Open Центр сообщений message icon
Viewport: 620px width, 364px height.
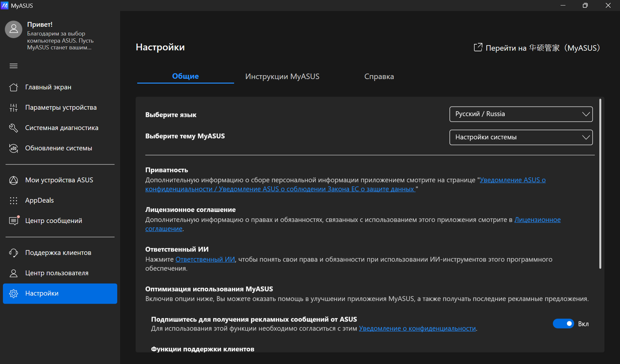click(14, 221)
